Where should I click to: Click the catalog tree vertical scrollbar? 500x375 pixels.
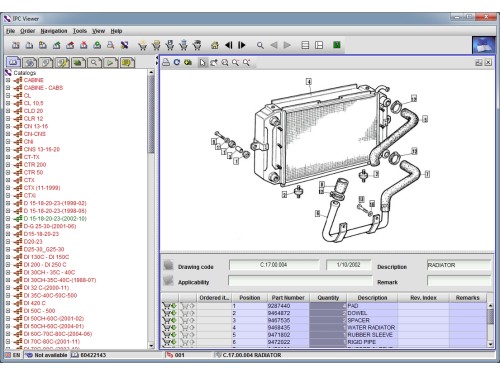(x=151, y=209)
